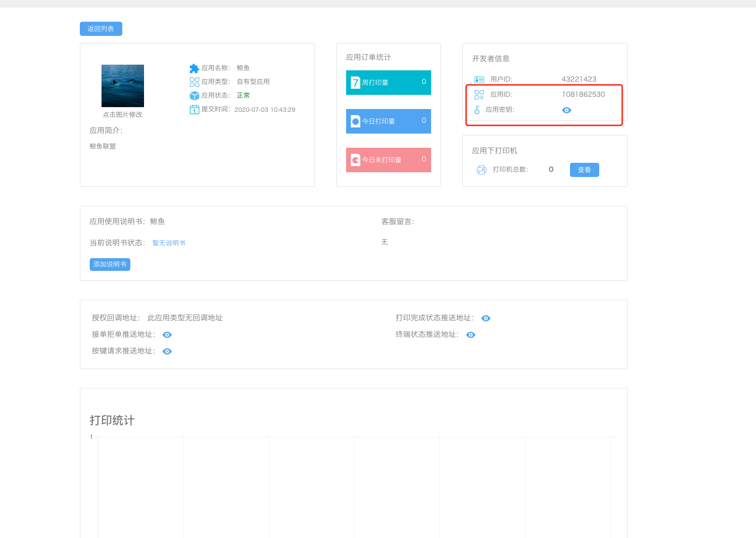Click the grid icon beside 应用类型

194,82
